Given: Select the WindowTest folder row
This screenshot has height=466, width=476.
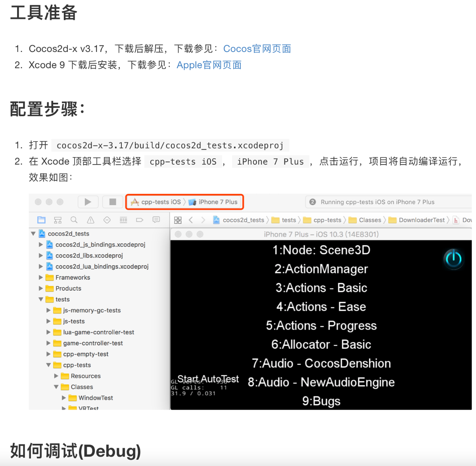Looking at the screenshot, I should (99, 398).
